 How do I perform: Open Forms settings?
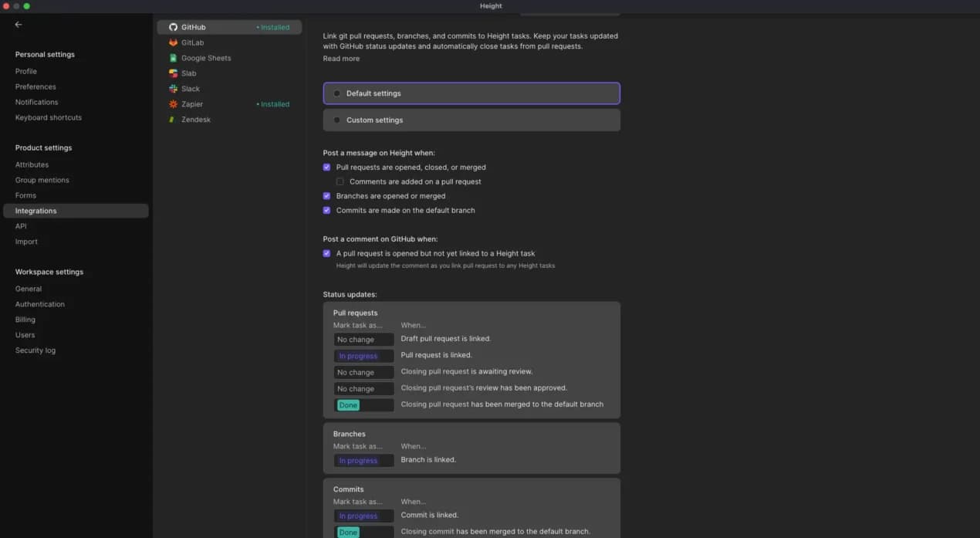point(25,195)
